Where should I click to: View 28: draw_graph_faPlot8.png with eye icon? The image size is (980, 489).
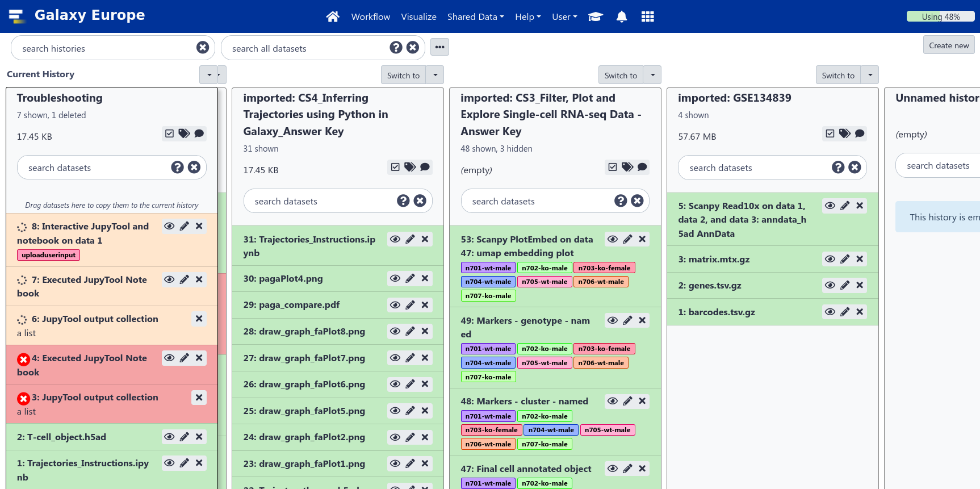(395, 331)
